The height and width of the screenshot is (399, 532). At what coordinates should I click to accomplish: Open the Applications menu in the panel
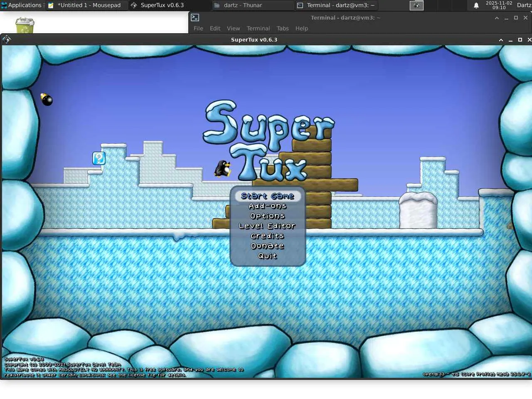(22, 5)
